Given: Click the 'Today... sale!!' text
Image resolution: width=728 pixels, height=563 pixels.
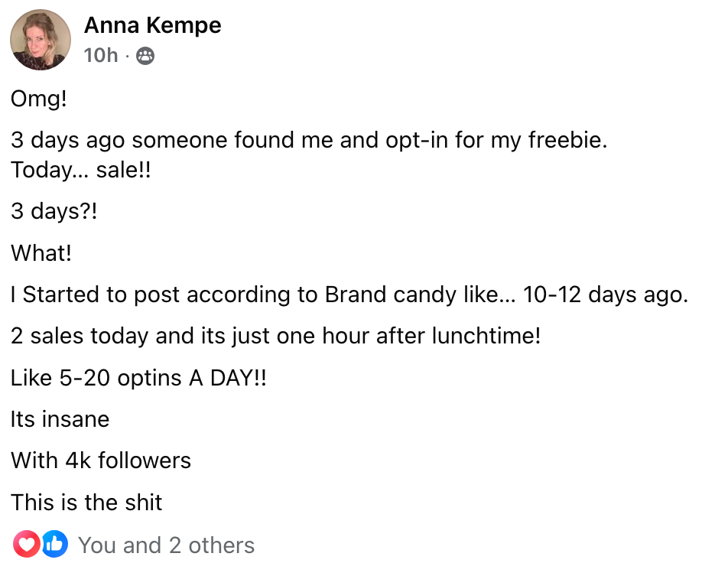Looking at the screenshot, I should point(81,170).
